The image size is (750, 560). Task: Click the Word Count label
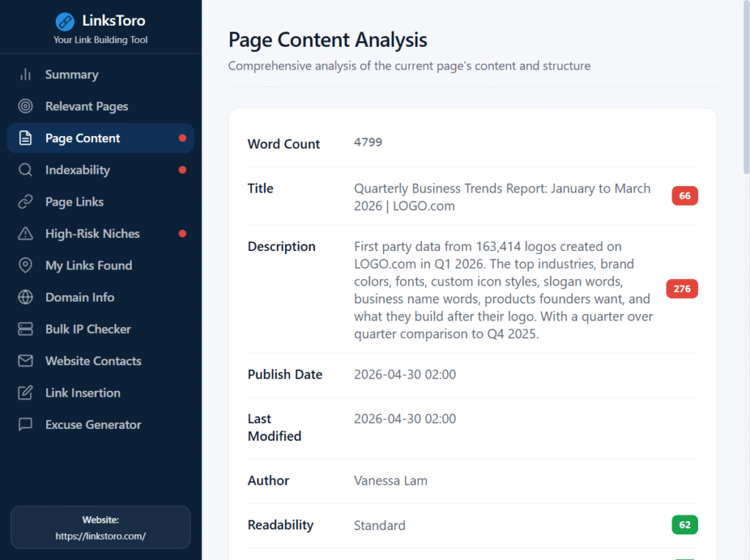click(283, 144)
